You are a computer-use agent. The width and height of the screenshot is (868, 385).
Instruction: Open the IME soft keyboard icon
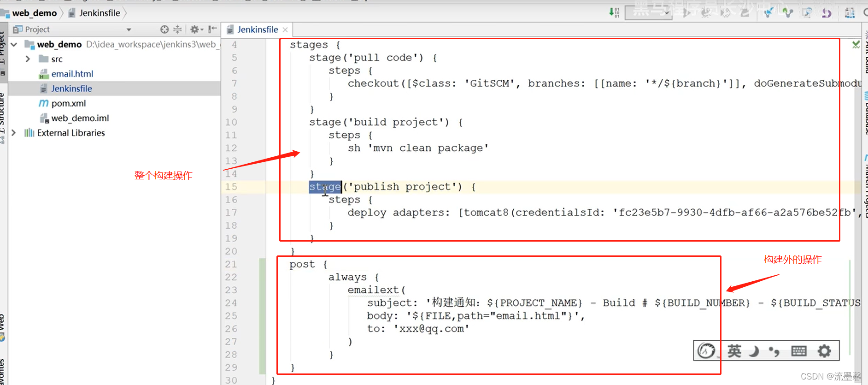click(799, 351)
